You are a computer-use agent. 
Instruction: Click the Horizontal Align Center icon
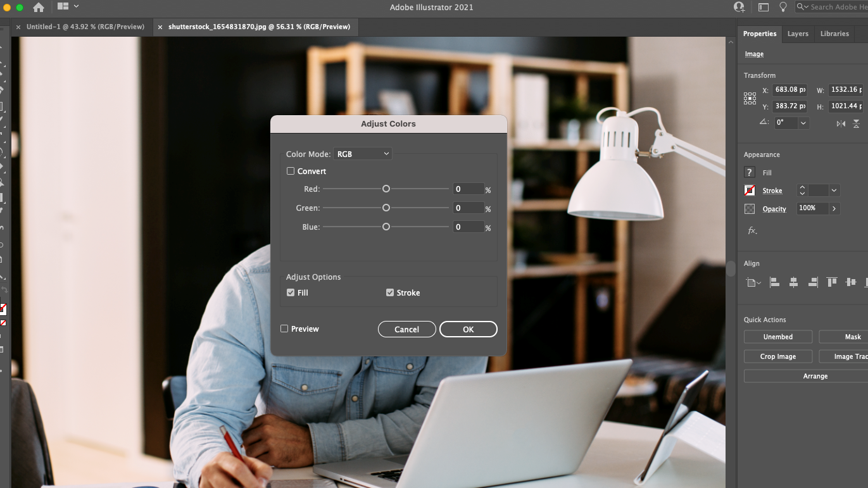point(793,282)
